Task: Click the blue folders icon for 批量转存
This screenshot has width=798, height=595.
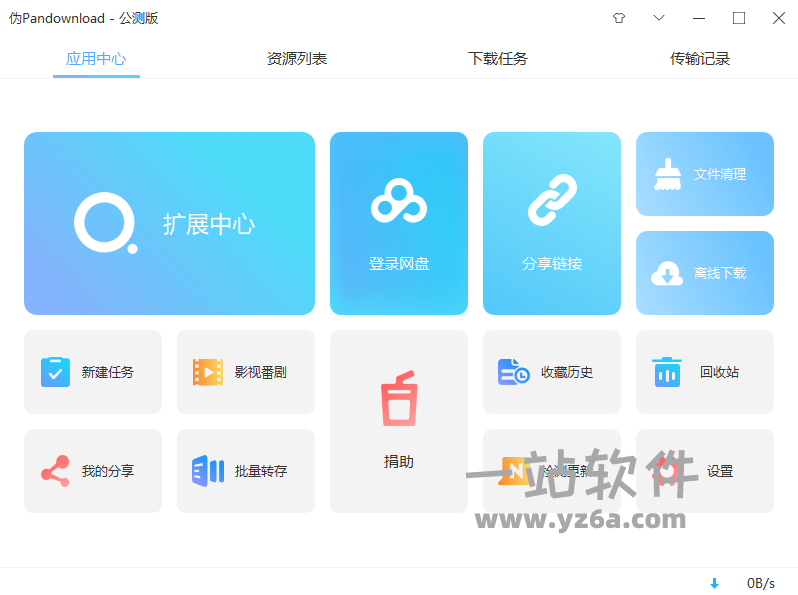Action: pyautogui.click(x=208, y=471)
